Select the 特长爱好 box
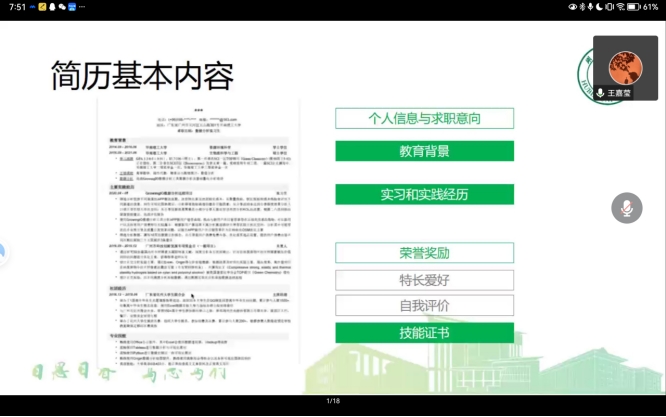666x417 pixels. tap(424, 279)
